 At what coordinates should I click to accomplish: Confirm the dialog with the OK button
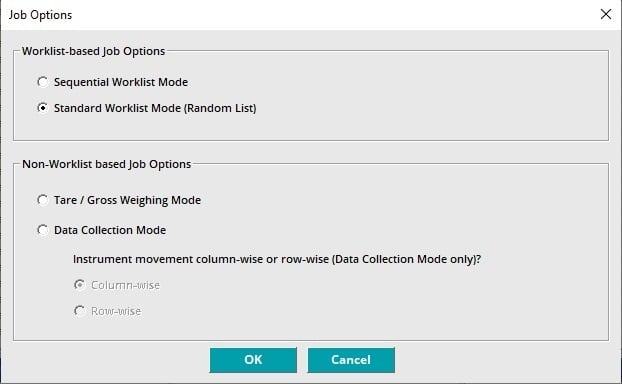[253, 360]
